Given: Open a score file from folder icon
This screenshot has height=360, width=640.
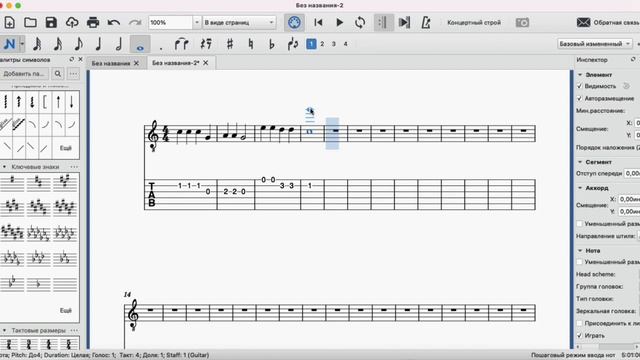Looking at the screenshot, I should (30, 22).
